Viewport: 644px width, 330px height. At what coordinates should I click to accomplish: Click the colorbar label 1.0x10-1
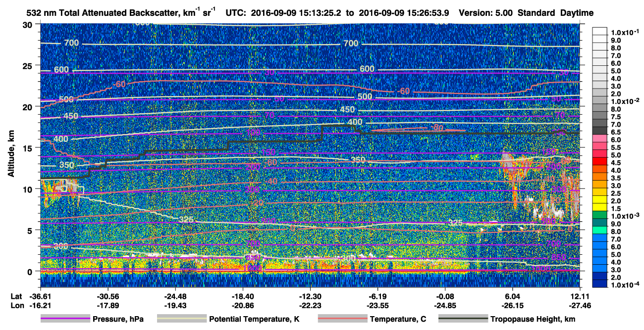pyautogui.click(x=624, y=32)
